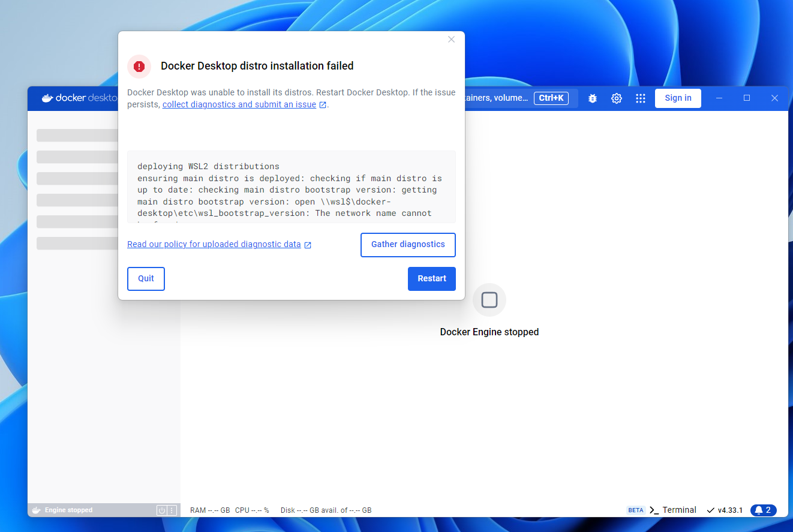The height and width of the screenshot is (532, 793).
Task: Click the Docker Desktop whale logo
Action: click(x=47, y=98)
